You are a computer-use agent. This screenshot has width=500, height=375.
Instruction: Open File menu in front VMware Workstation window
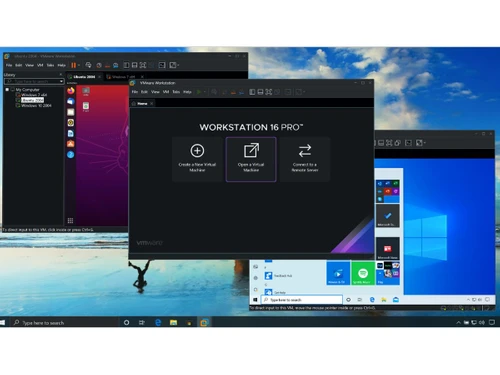(135, 92)
